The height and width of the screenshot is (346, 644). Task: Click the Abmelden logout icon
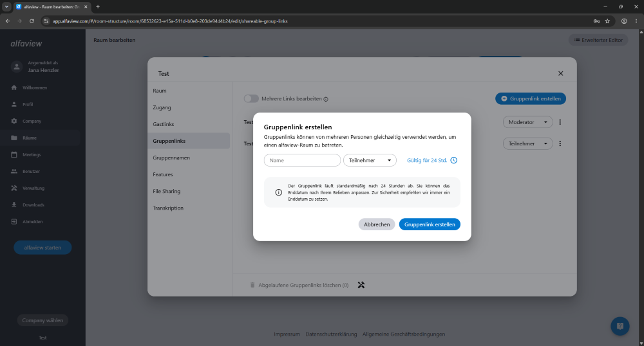14,221
